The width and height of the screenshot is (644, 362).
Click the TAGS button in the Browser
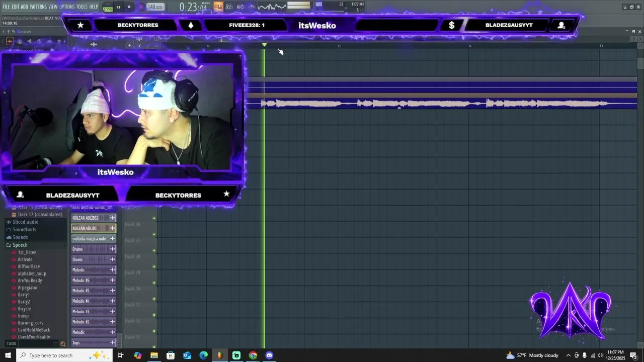tap(11, 344)
